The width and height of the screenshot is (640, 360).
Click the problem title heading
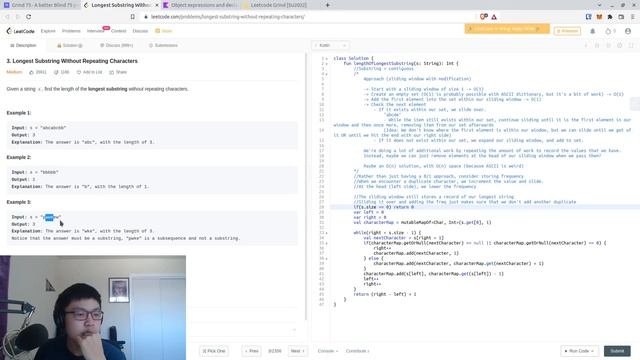tap(72, 61)
